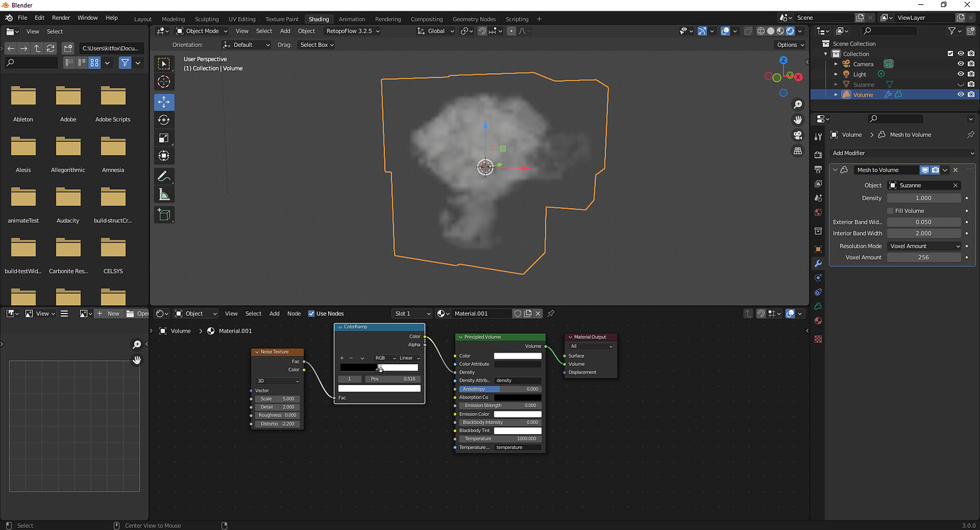Open the node editor Node menu
Viewport: 980px width, 530px height.
click(294, 313)
